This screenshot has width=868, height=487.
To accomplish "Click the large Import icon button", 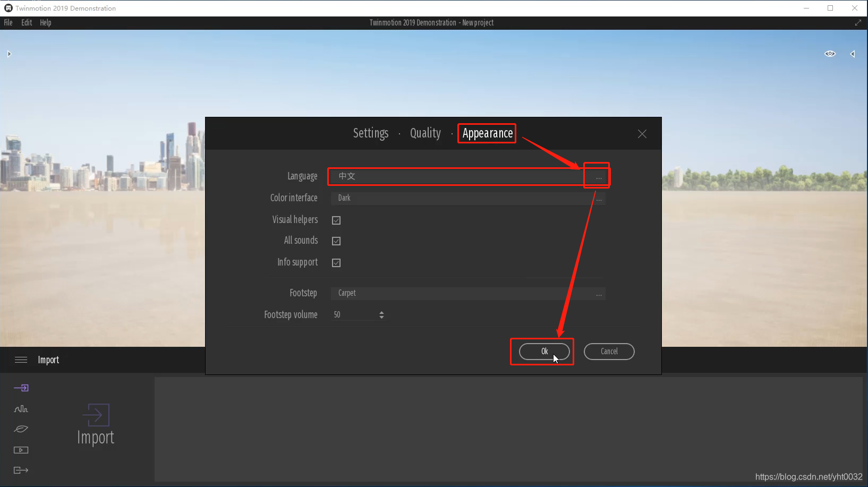I will click(x=96, y=424).
